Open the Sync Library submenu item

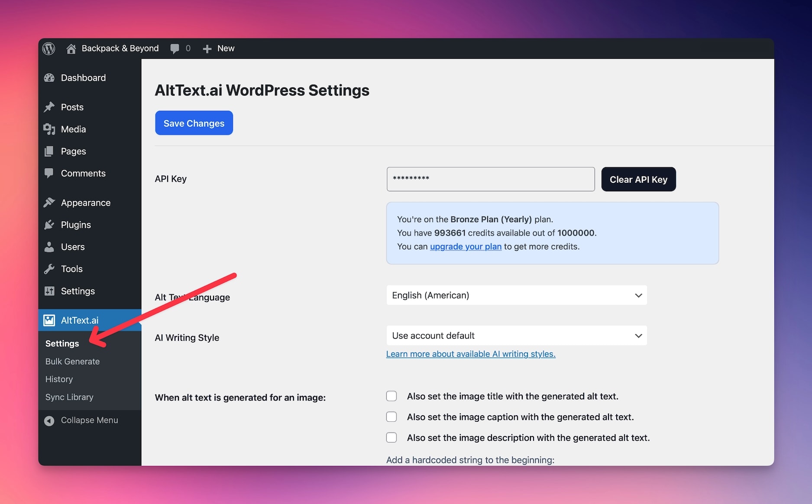click(69, 397)
